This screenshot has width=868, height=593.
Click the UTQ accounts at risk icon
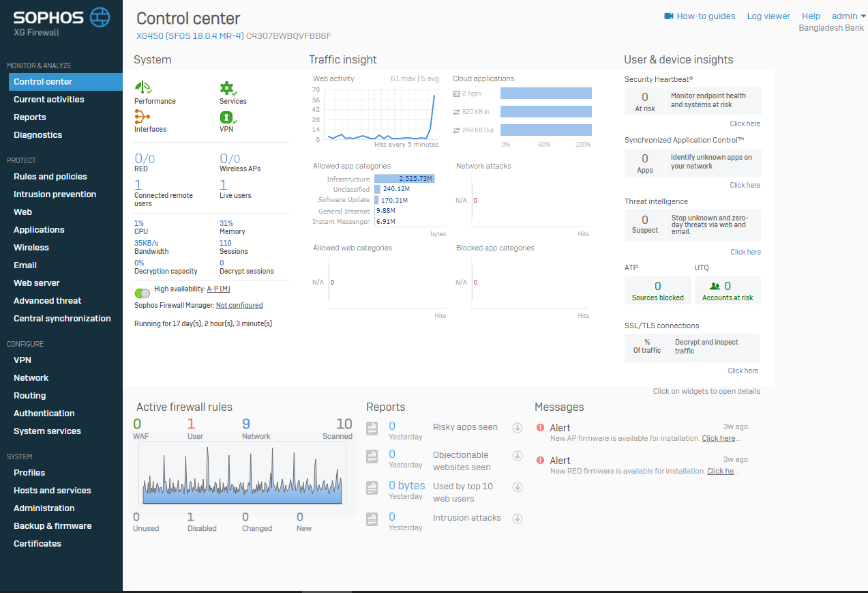(715, 287)
